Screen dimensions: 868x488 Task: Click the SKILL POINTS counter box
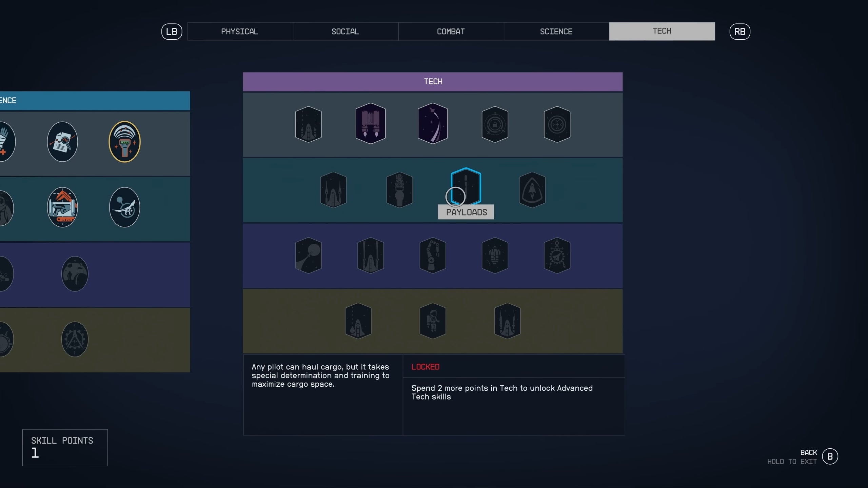point(64,448)
